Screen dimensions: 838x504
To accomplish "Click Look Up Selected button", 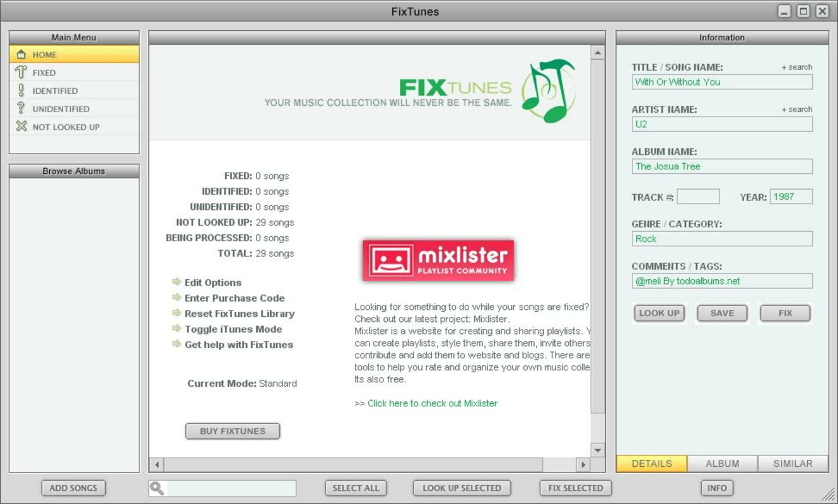I will [x=462, y=488].
